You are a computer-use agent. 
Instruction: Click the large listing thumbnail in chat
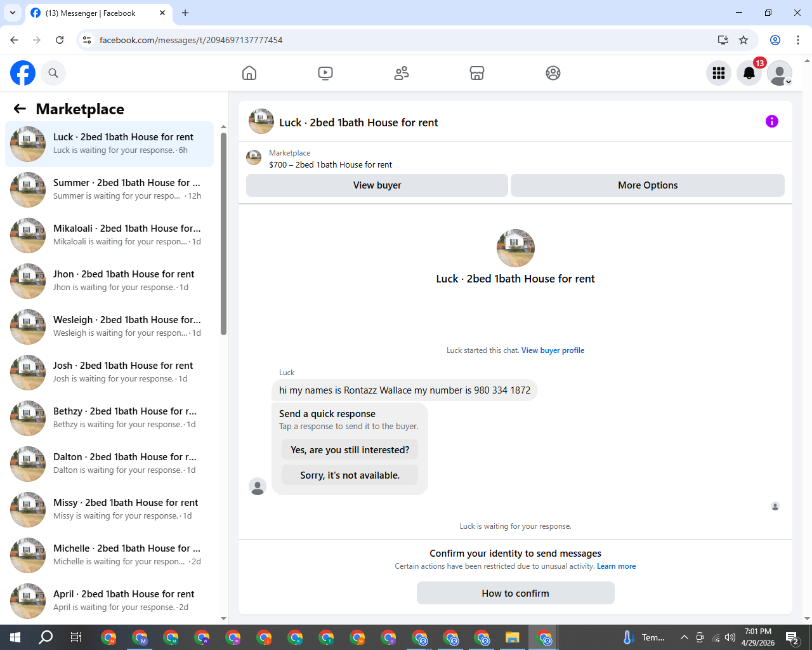[x=516, y=248]
